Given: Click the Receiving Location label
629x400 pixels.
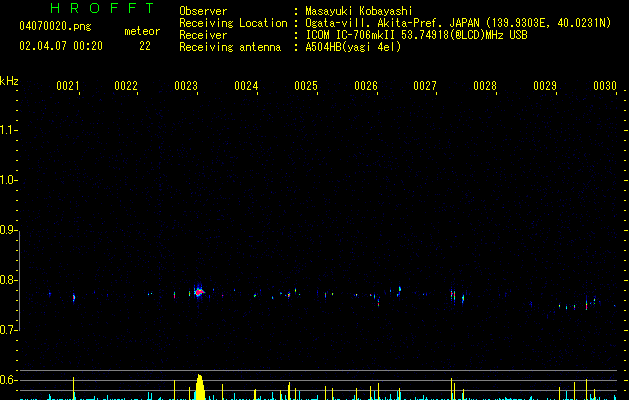Looking at the screenshot, I should pos(233,23).
